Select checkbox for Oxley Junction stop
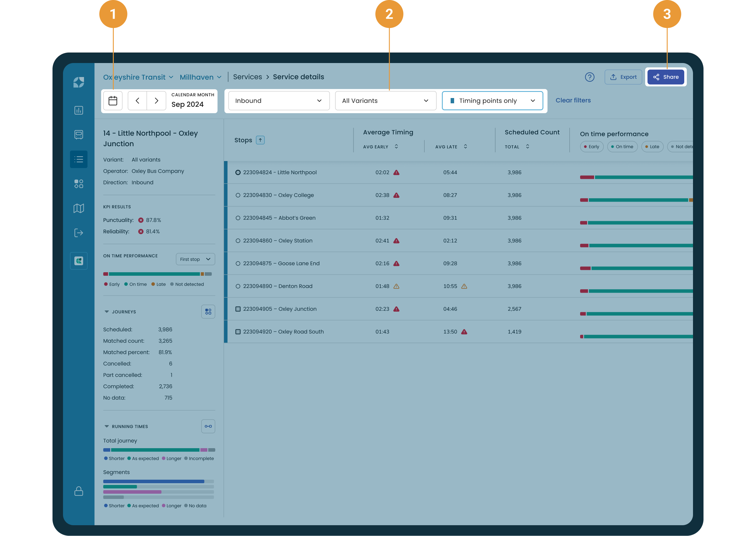Viewport: 756px width, 536px height. [x=238, y=309]
